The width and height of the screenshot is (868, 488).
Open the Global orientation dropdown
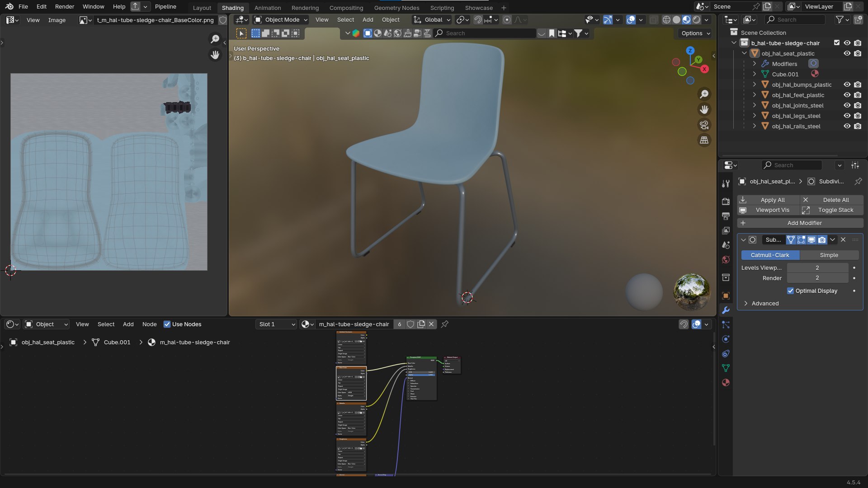pos(432,20)
